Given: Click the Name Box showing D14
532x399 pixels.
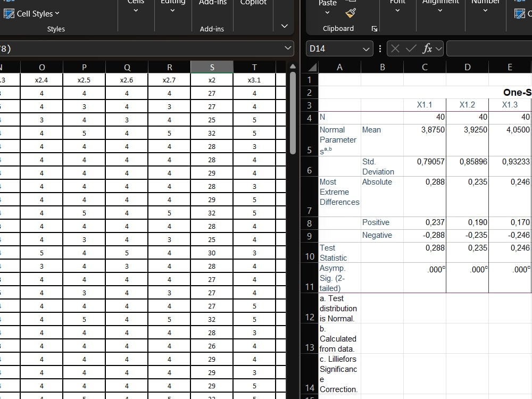Looking at the screenshot, I should click(x=334, y=48).
